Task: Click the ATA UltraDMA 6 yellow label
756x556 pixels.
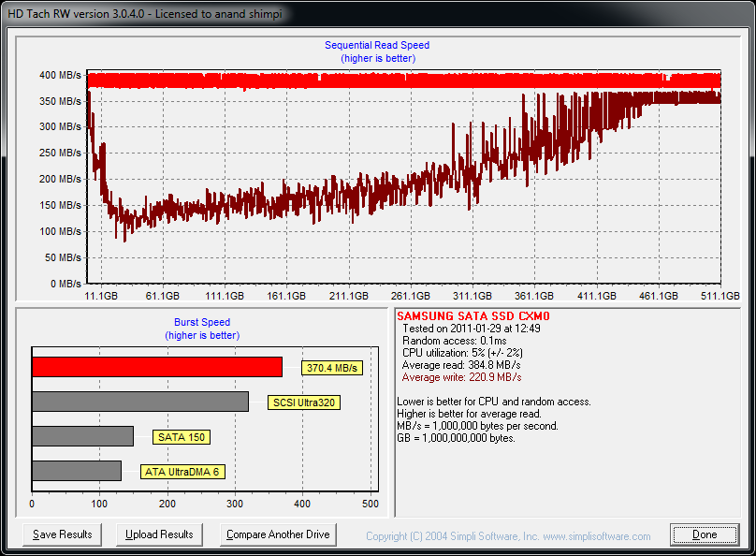Action: point(182,472)
